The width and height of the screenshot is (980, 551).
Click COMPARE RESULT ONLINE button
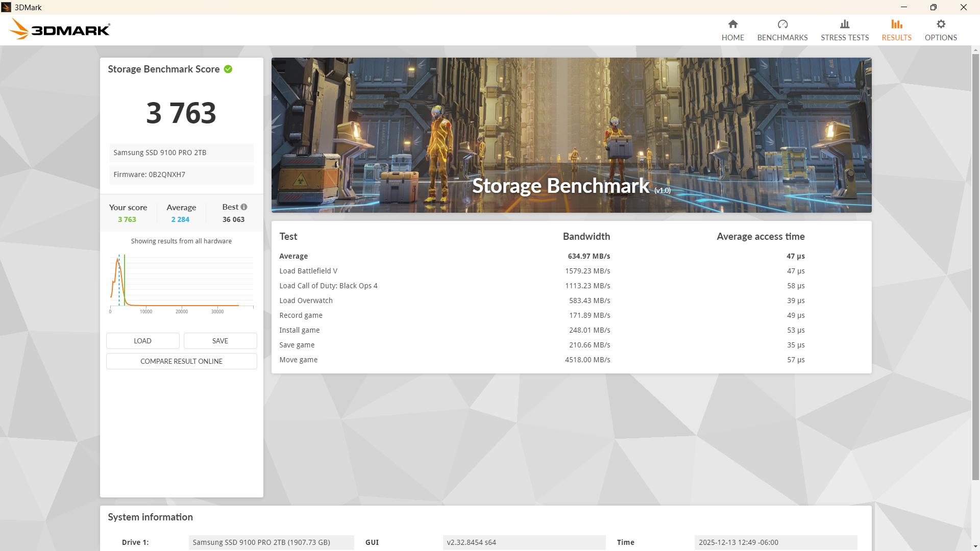point(181,361)
